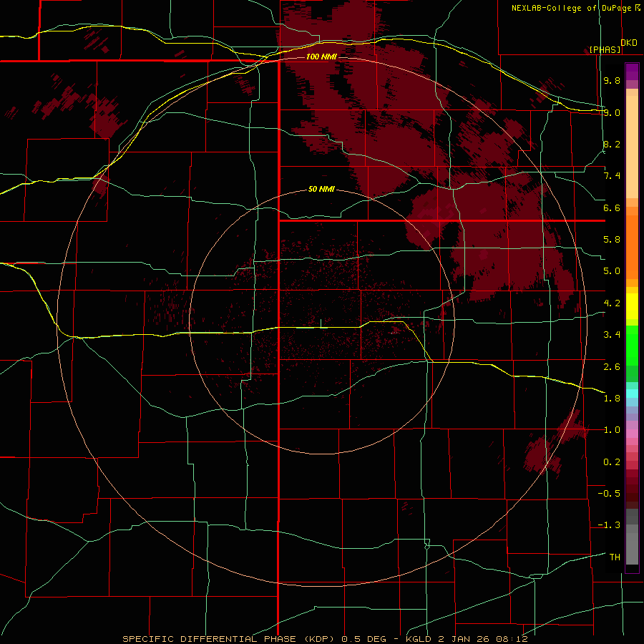Image resolution: width=644 pixels, height=644 pixels.
Task: Click the 100 NMI range ring label
Action: coord(321,57)
